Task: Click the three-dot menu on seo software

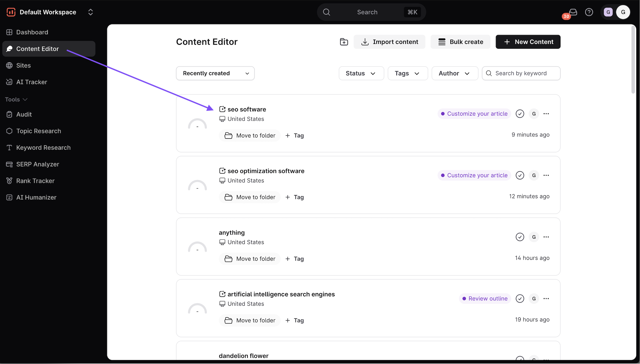Action: 546,114
